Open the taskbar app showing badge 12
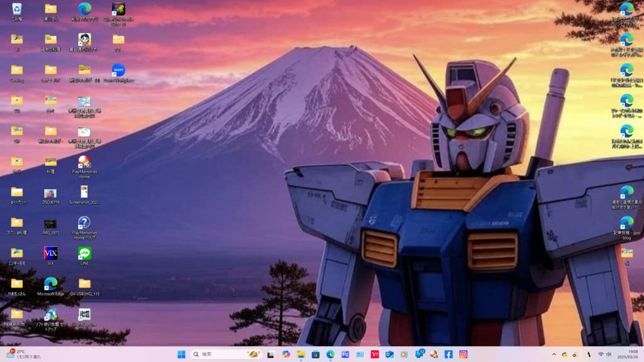 pos(419,354)
